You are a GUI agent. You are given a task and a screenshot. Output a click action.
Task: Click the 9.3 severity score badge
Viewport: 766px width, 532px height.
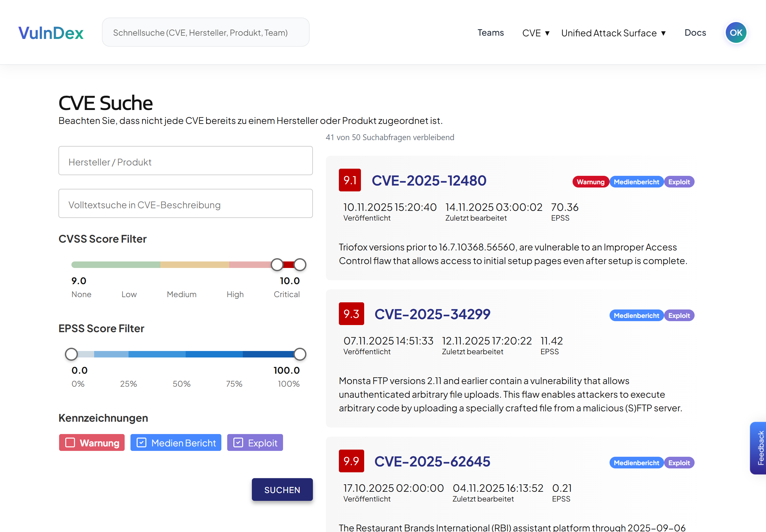351,314
